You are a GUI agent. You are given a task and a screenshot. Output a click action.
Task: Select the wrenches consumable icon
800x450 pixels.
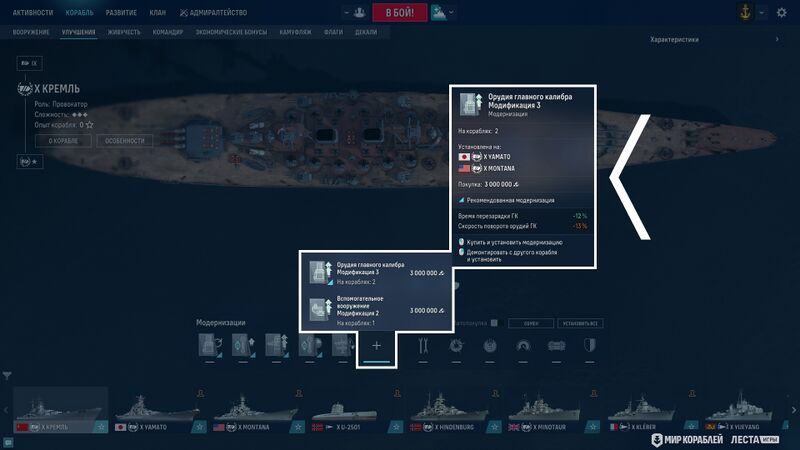(422, 346)
